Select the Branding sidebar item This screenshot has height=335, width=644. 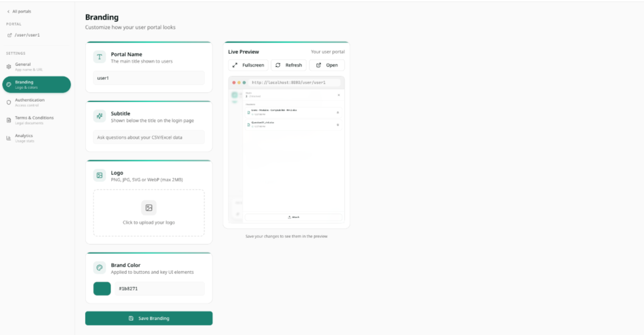click(36, 85)
